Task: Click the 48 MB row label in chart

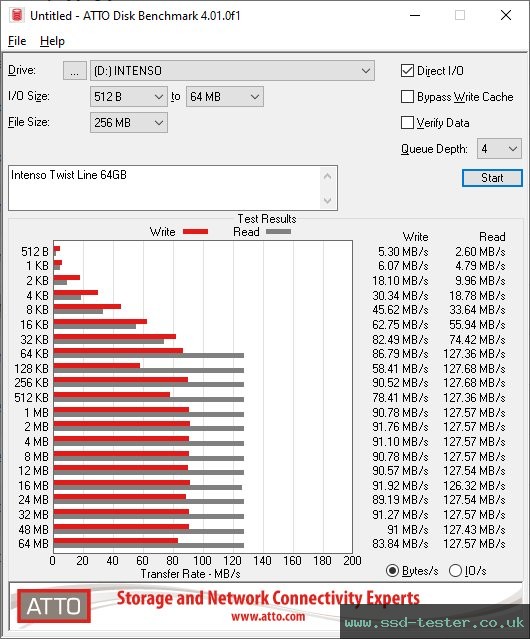Action: pyautogui.click(x=33, y=530)
